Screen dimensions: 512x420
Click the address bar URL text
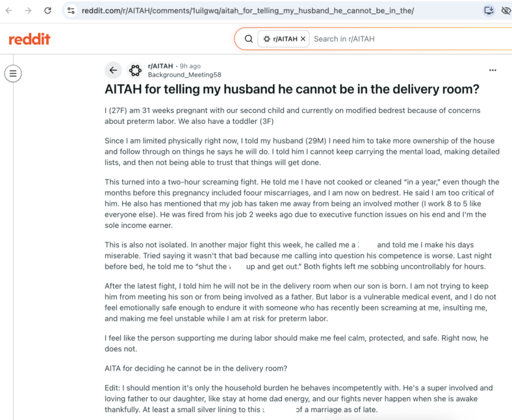click(x=248, y=11)
